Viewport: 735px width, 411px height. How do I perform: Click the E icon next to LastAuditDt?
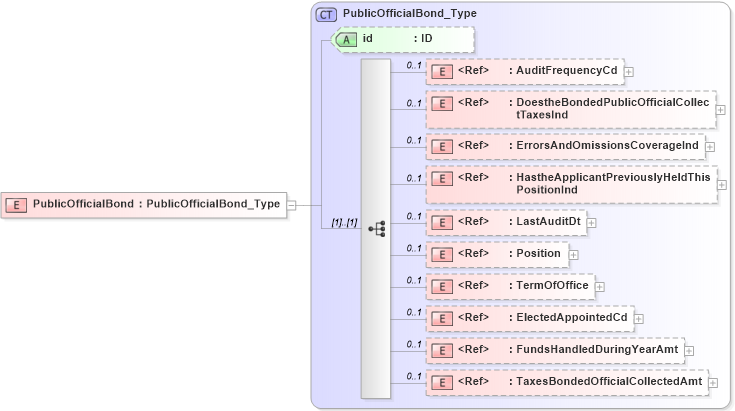pos(440,222)
